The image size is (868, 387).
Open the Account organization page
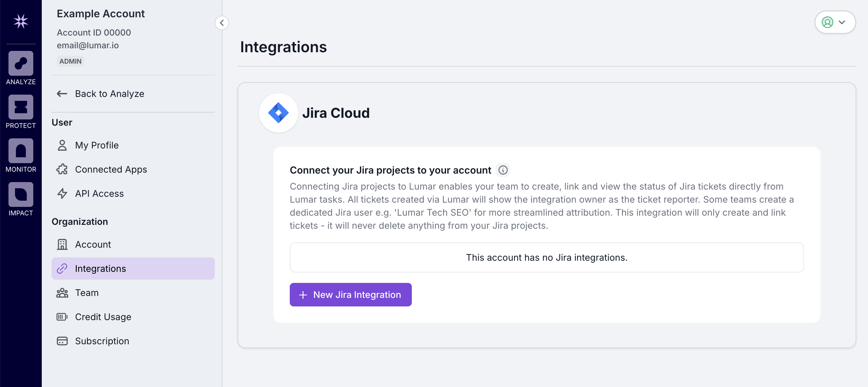(x=93, y=244)
